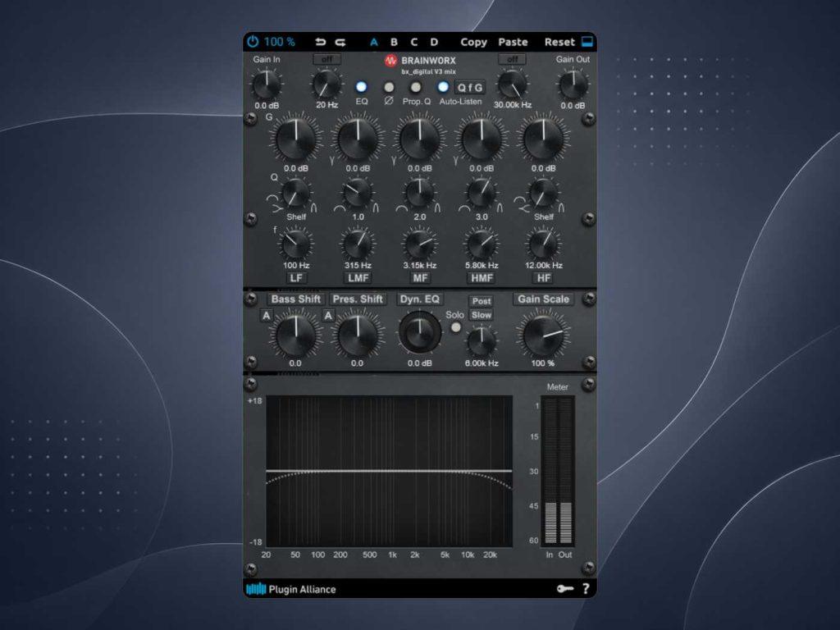Click the Dyn. EQ label button
Viewport: 840px width, 630px height.
[x=419, y=299]
